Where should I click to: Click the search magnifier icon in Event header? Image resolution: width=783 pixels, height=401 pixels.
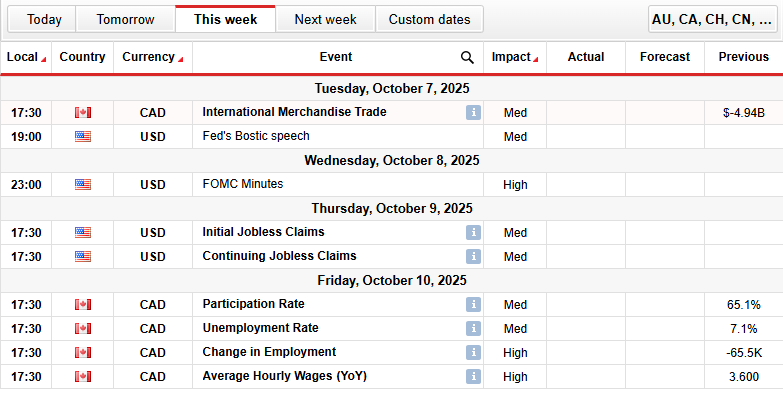pos(468,58)
